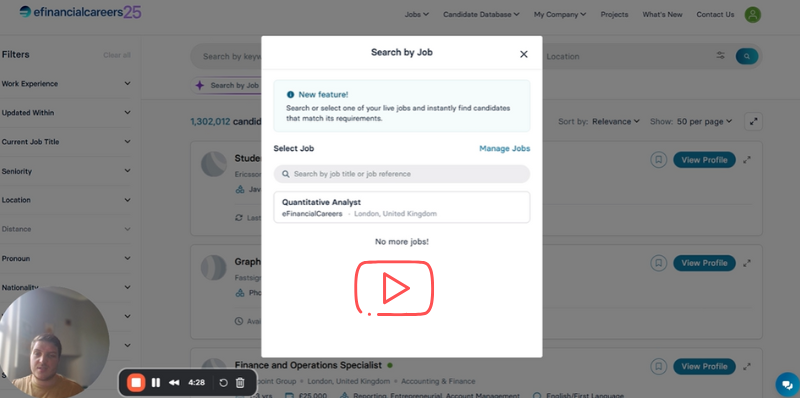Click the expand-view icon beside per page
This screenshot has width=800, height=398.
click(x=754, y=121)
